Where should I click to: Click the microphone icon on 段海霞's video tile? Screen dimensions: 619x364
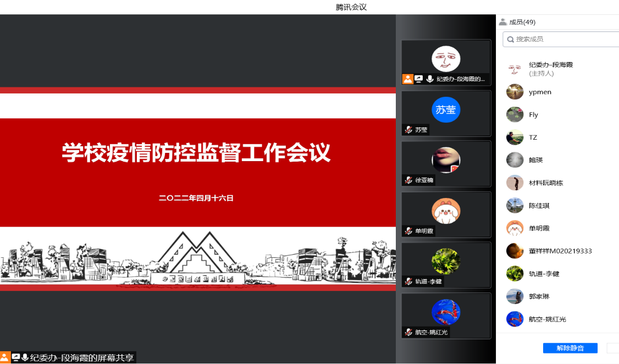coord(429,79)
